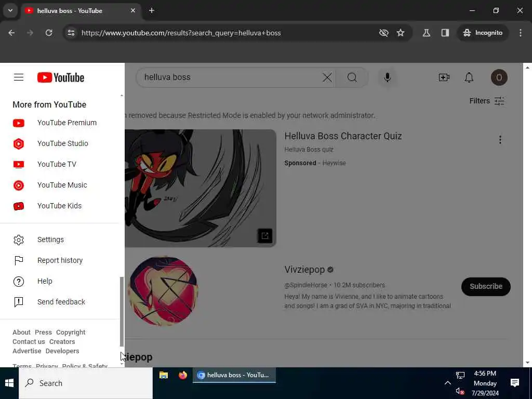Open Chrome Labs flask icon
Screen dimensions: 532x399
(427, 33)
